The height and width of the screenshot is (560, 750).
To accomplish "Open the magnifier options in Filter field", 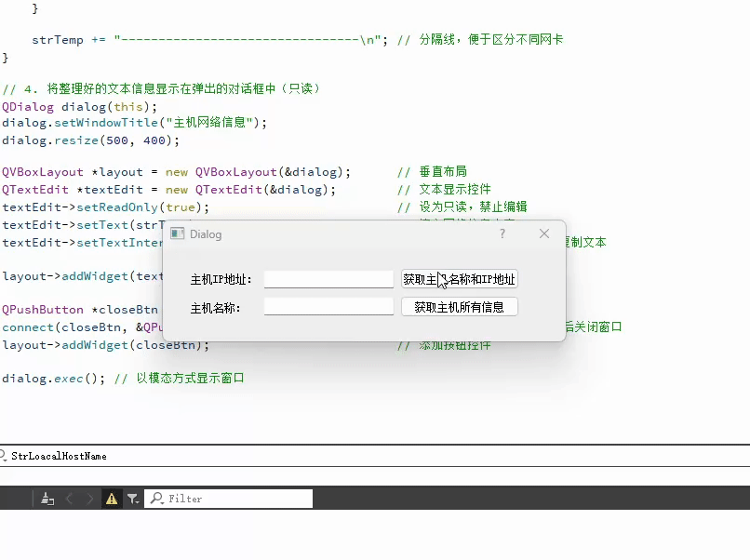I will pos(157,499).
